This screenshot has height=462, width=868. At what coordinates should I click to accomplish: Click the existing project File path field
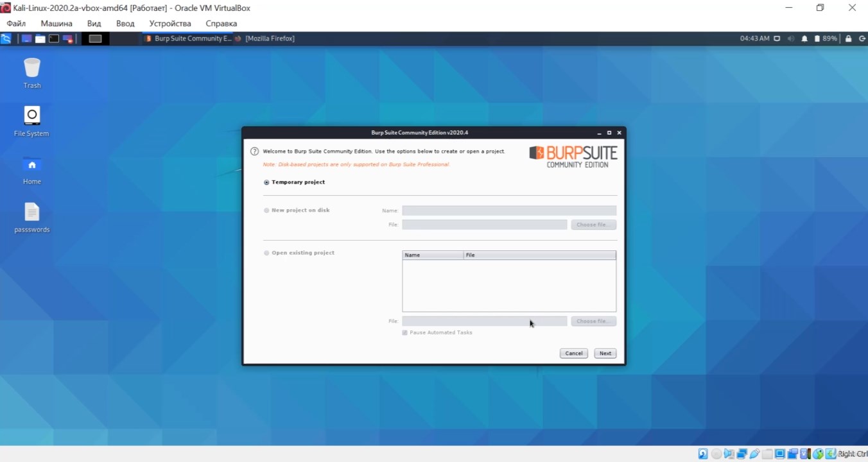(x=485, y=321)
